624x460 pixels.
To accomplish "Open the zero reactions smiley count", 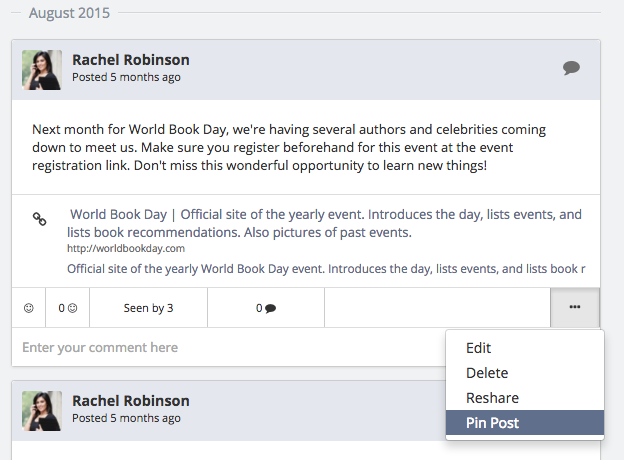I will point(68,308).
